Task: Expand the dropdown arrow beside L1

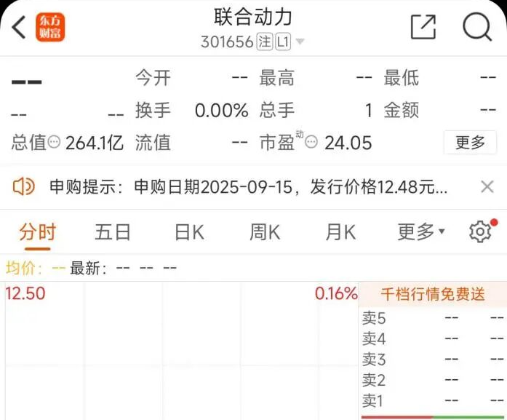Action: tap(300, 42)
